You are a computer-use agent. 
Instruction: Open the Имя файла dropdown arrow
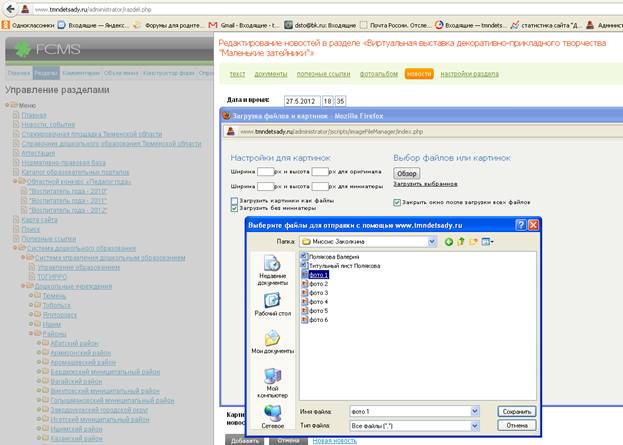(475, 411)
